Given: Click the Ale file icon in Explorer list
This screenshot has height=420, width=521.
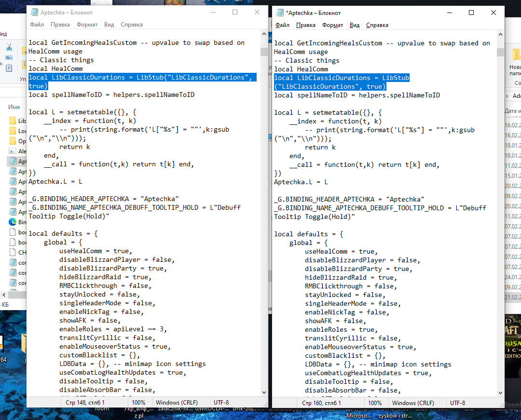Looking at the screenshot, I should coord(13,151).
